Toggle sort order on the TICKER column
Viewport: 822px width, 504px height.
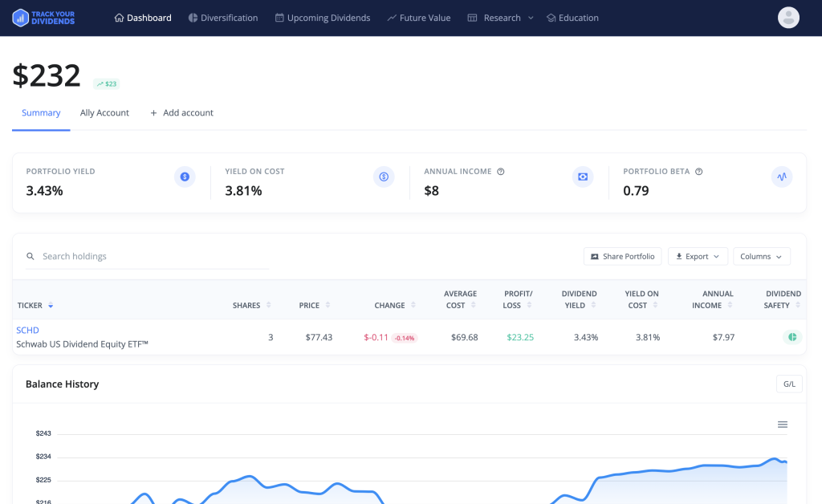click(x=50, y=305)
